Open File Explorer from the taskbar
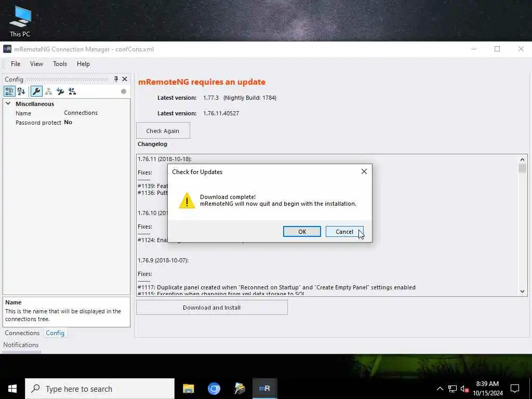This screenshot has height=399, width=532. tap(188, 389)
